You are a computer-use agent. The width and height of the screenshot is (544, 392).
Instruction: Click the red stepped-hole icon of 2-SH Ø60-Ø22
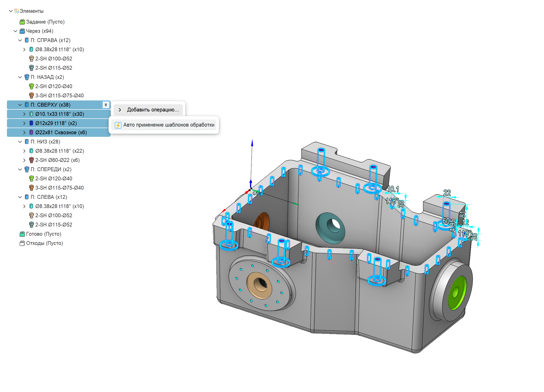(31, 160)
